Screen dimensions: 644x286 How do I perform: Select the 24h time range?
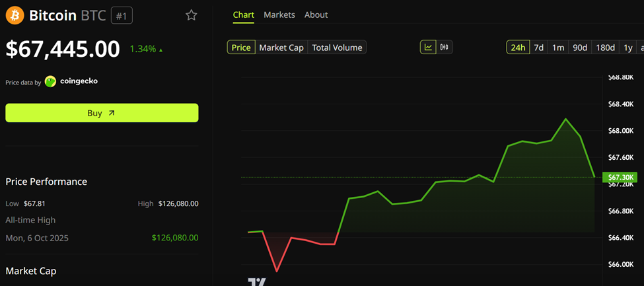point(518,48)
